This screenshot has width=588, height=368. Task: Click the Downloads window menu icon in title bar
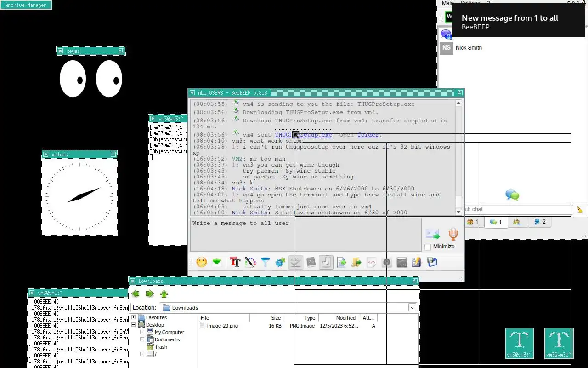(x=132, y=281)
